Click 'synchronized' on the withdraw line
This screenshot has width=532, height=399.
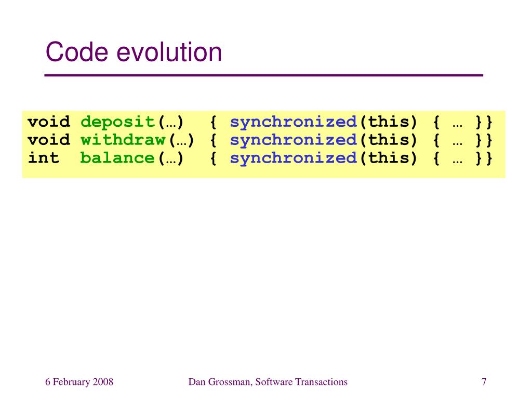(294, 140)
